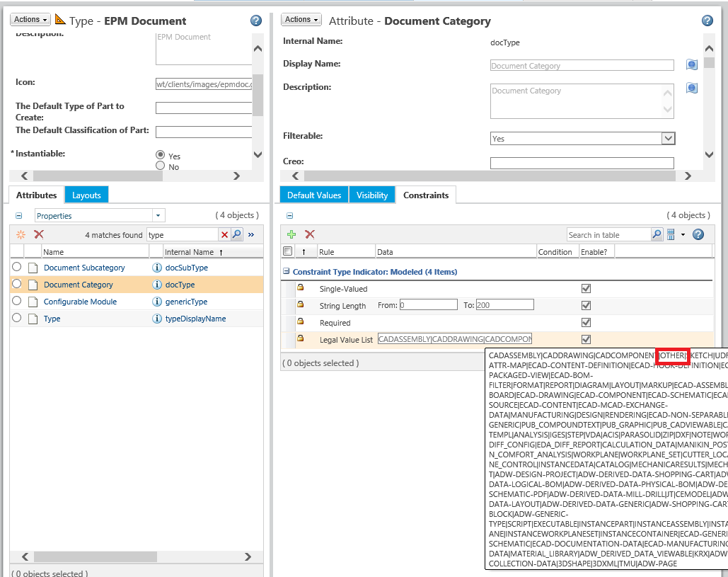
Task: Open typeDisplayName internal name link
Action: point(195,319)
